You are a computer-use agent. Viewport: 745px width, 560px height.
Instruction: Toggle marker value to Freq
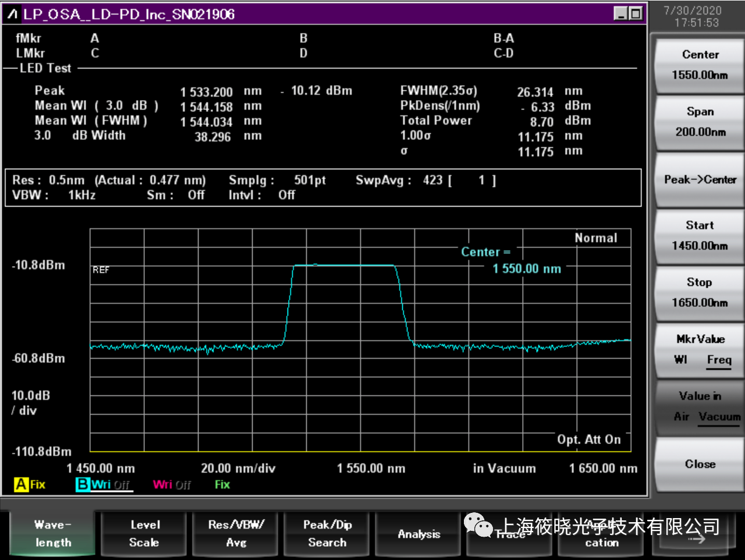pyautogui.click(x=719, y=360)
